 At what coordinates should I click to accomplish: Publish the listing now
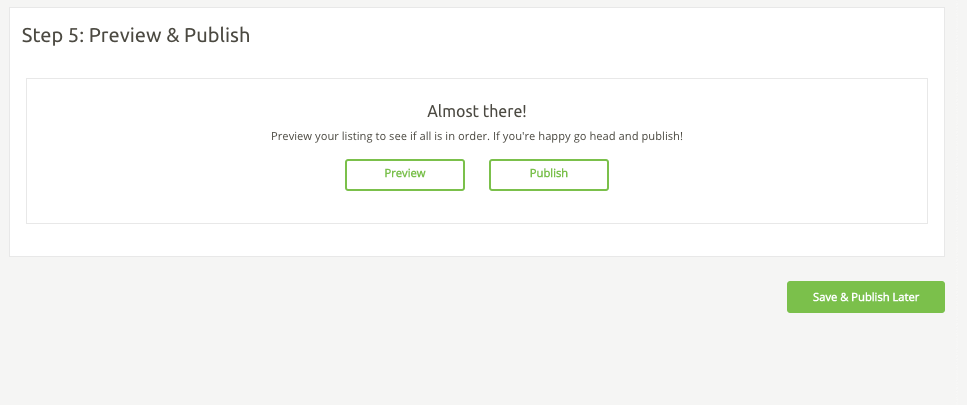tap(548, 174)
